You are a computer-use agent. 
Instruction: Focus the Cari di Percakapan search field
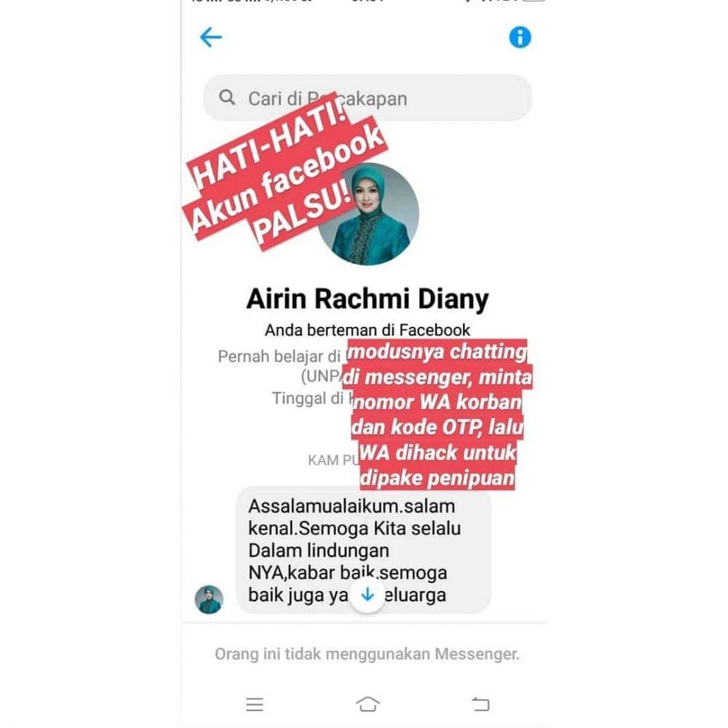click(367, 98)
